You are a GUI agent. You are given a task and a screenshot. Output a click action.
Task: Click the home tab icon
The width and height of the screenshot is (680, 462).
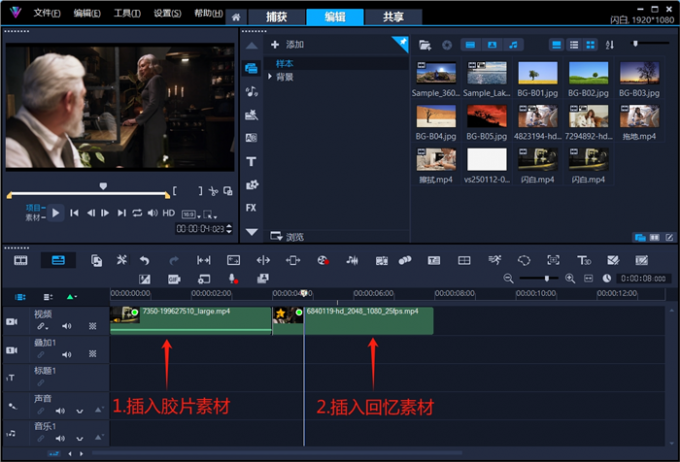(236, 17)
